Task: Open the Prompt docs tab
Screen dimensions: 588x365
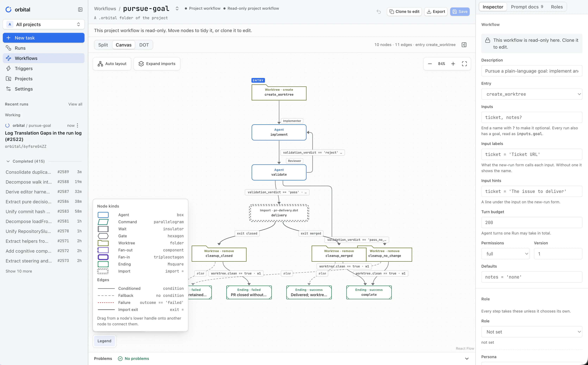Action: click(x=527, y=7)
